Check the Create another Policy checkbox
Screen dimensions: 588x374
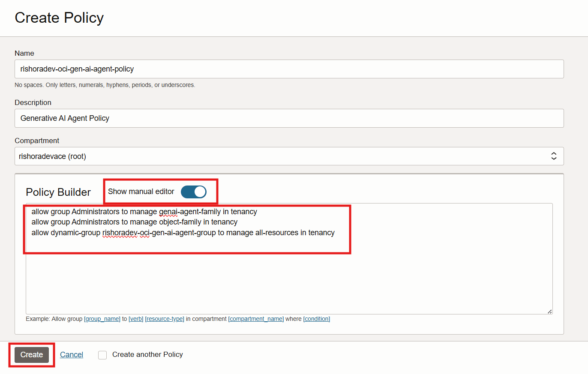102,355
